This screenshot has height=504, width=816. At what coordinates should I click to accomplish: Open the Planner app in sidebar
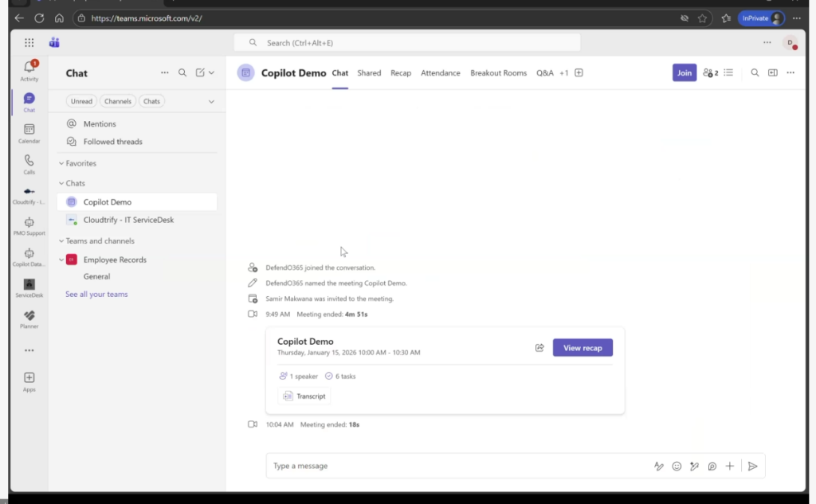click(29, 319)
